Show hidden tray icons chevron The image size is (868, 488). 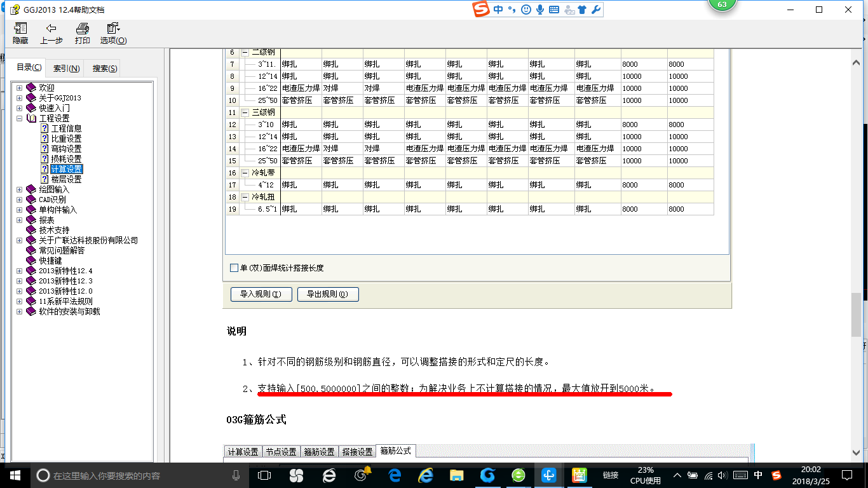tap(678, 475)
